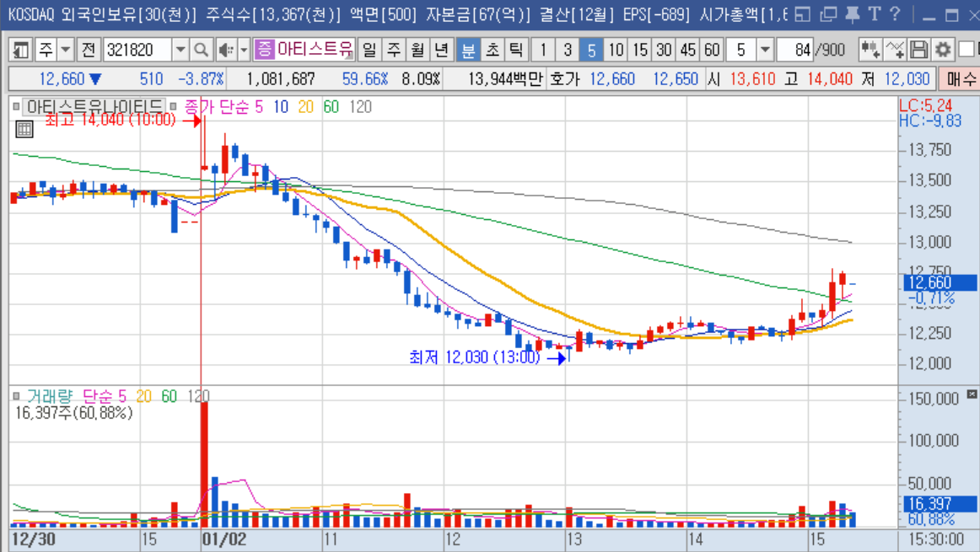Click the 20-period moving average legend

[x=305, y=107]
